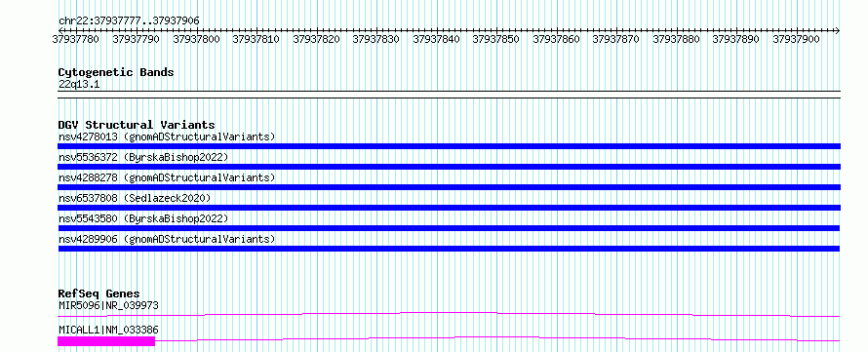Select the Cytogenetic Bands track title
Image resolution: width=868 pixels, height=352 pixels.
[x=116, y=72]
